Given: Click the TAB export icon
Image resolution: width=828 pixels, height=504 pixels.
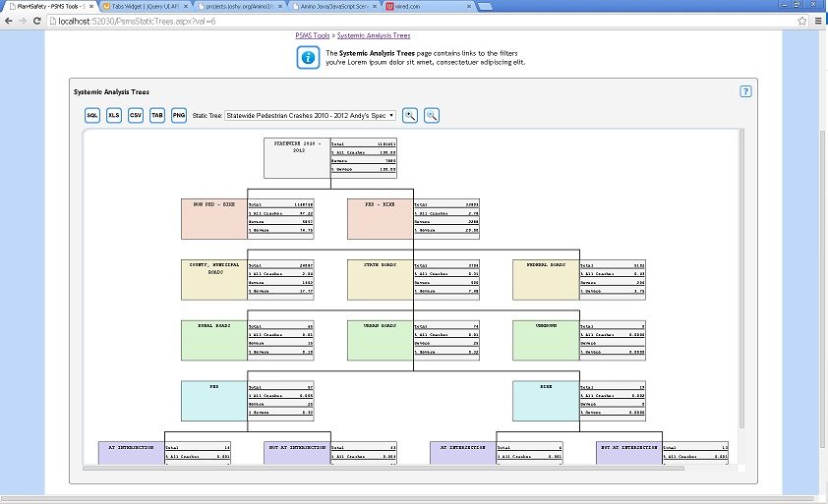Looking at the screenshot, I should (157, 115).
